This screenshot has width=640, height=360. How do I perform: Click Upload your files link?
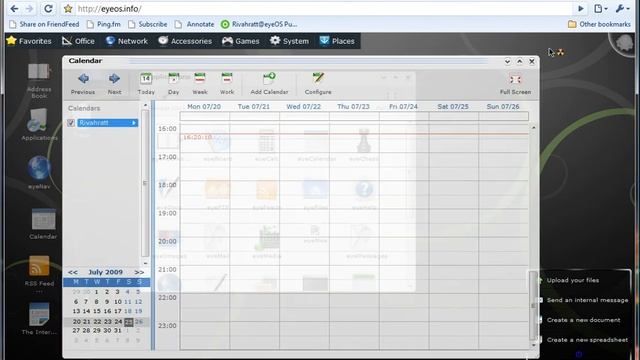[573, 280]
